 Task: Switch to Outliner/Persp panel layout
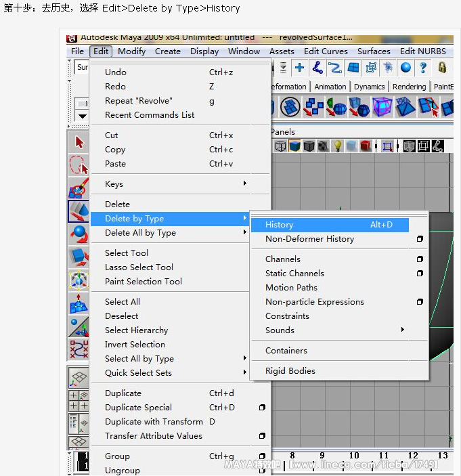pos(79,423)
